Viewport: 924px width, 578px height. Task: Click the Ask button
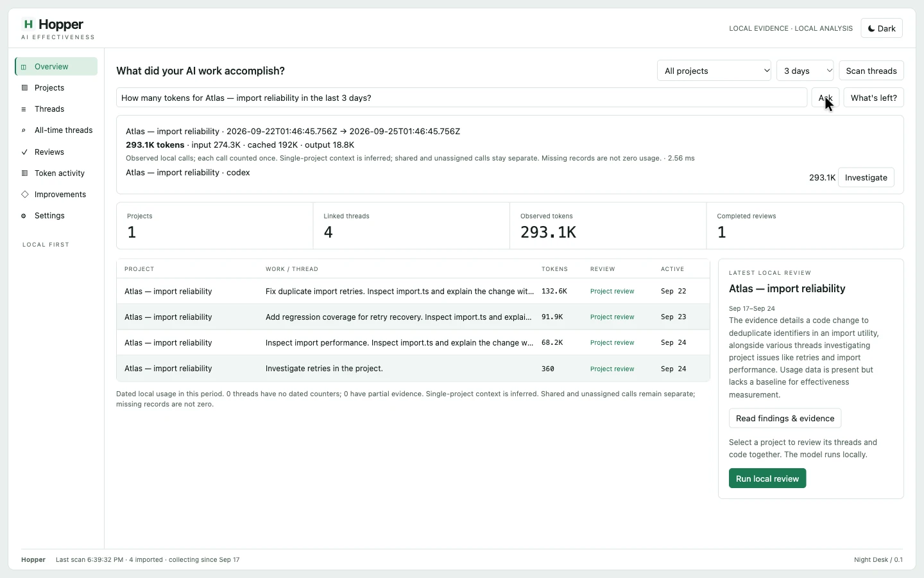pyautogui.click(x=825, y=98)
